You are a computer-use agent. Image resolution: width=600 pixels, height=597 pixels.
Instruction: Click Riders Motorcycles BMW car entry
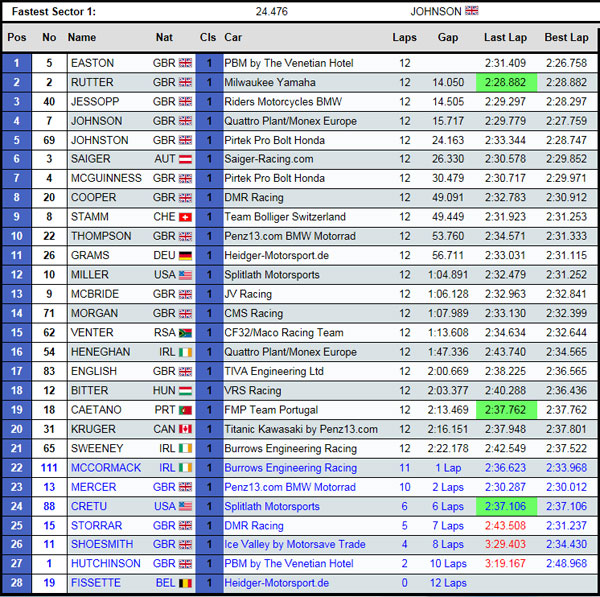click(283, 102)
